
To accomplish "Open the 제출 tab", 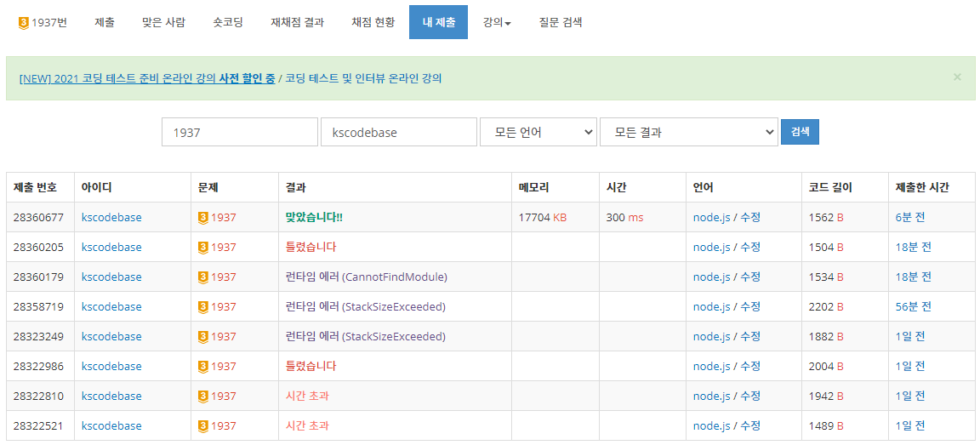I will (x=105, y=23).
